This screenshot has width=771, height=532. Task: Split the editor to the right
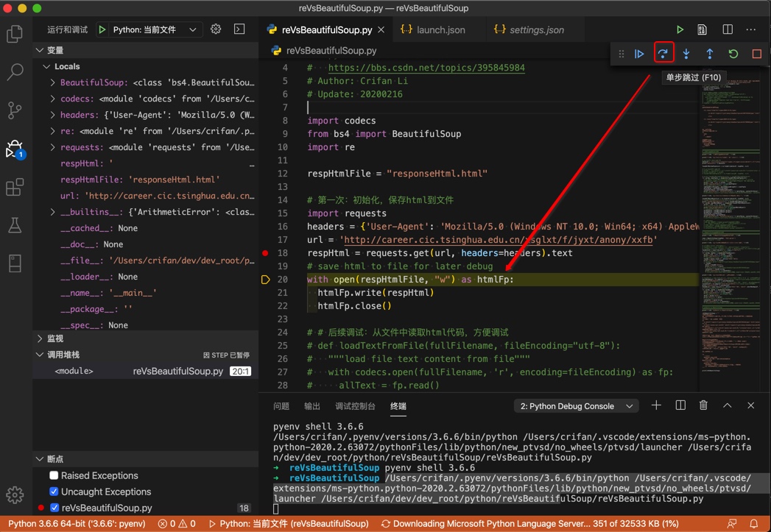coord(728,30)
